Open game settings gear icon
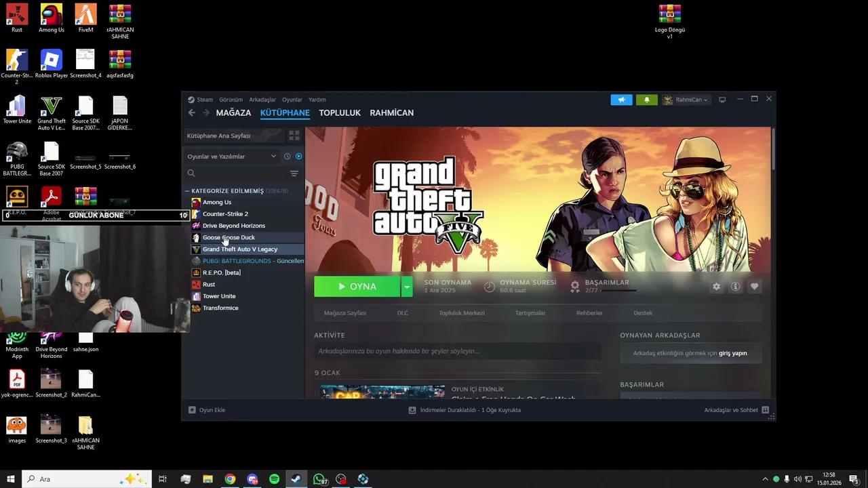The image size is (868, 488). pos(716,287)
